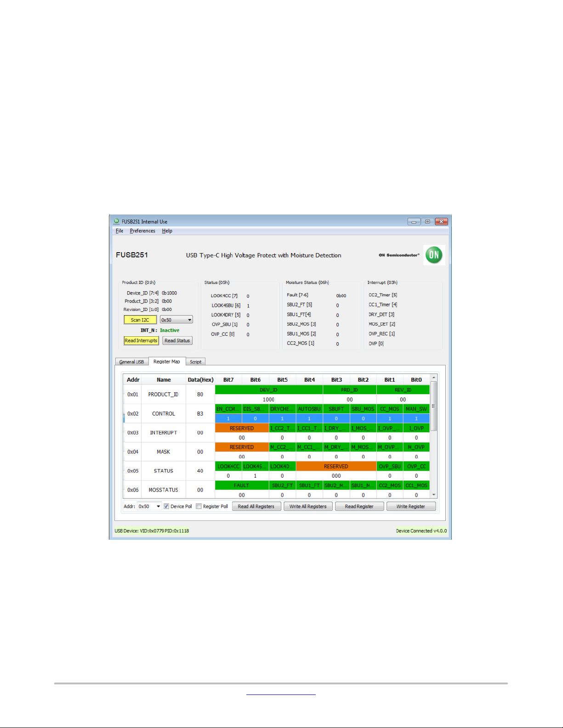Click Write All Registers button

(x=308, y=506)
